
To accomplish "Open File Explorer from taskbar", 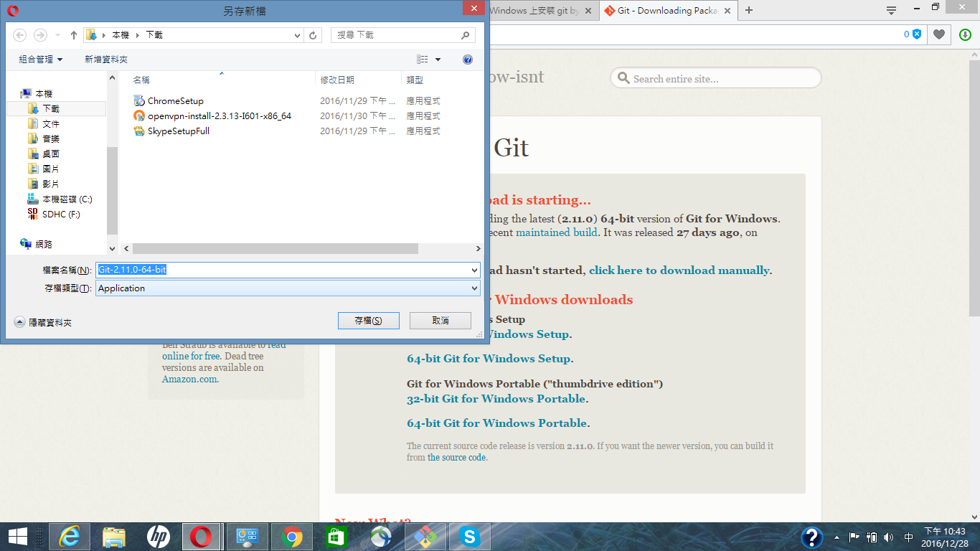I will 114,536.
